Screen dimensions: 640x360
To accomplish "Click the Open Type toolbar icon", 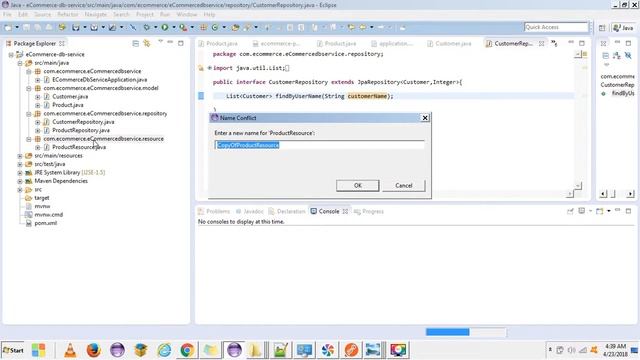I will point(235,27).
